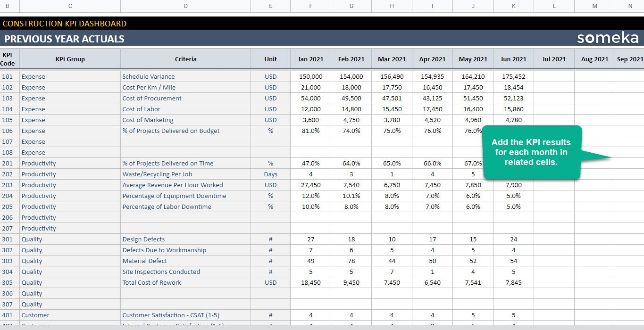
Task: Select the empty Jul 2021 cell for Schedule Variance
Action: (x=554, y=76)
